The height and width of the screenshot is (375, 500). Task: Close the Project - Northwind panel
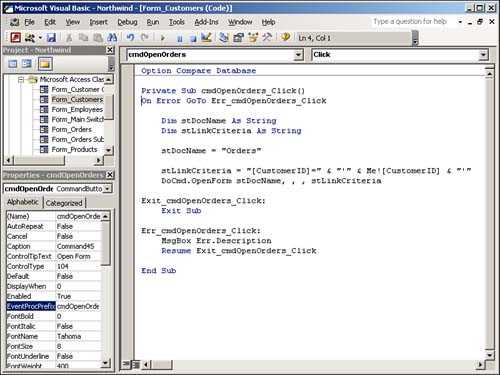pyautogui.click(x=110, y=50)
